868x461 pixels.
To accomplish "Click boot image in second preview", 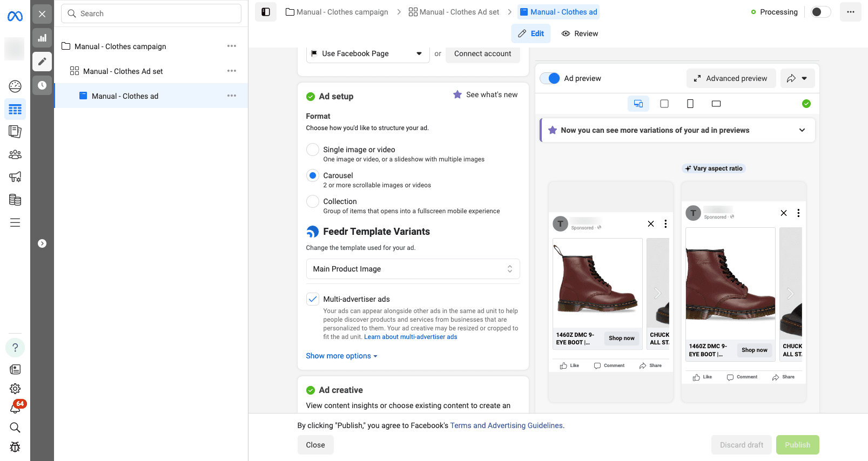I will [x=730, y=283].
